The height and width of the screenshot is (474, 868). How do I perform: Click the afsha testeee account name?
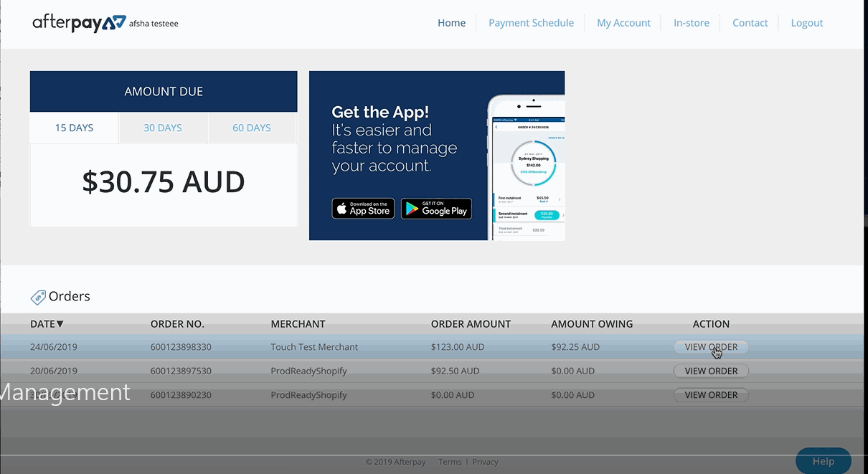click(154, 24)
